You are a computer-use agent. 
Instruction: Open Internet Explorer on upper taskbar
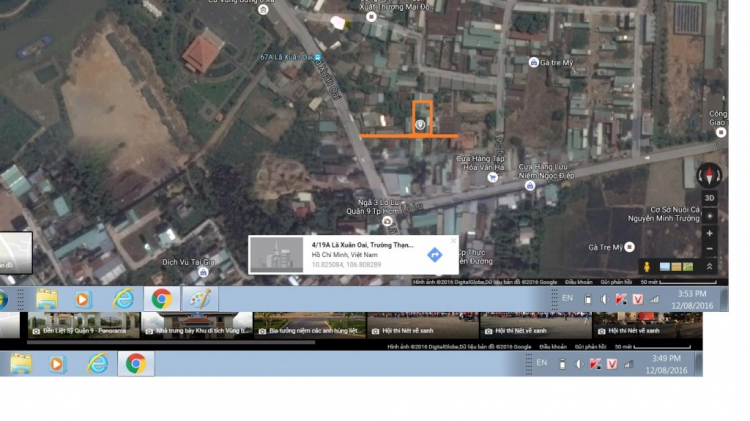123,299
